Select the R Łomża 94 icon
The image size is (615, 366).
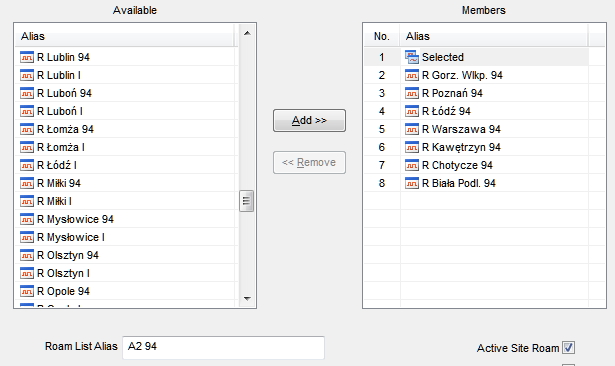pos(27,129)
